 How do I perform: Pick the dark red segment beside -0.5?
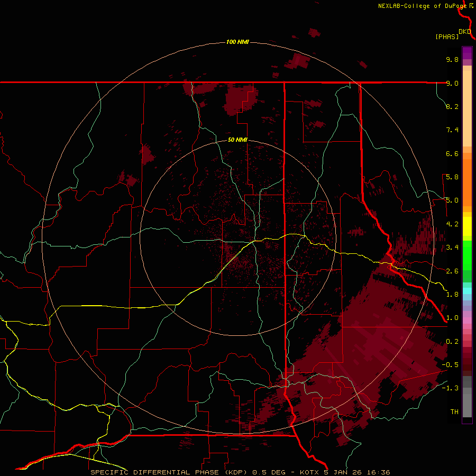pyautogui.click(x=467, y=367)
